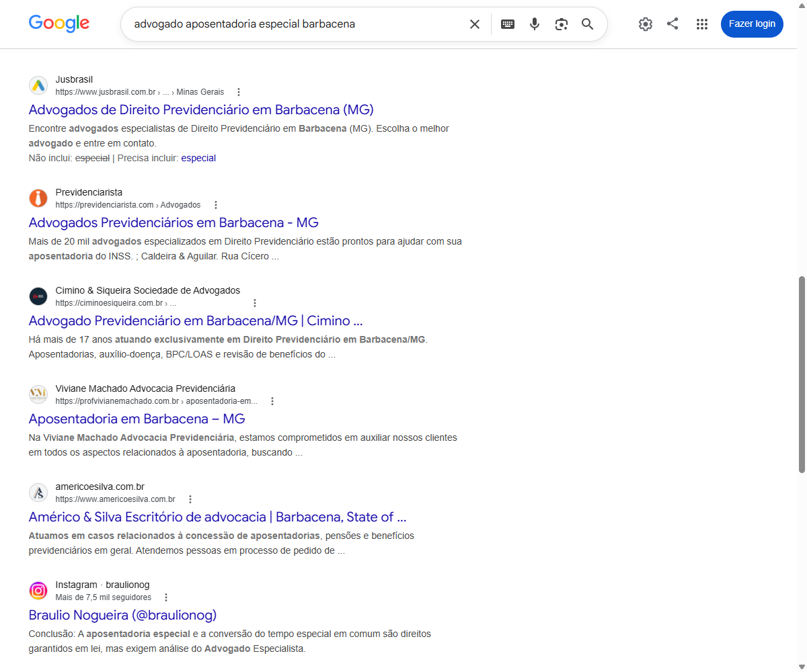Viewport: 807px width, 672px height.
Task: Click the Cimino & Siqueira favicon
Action: coord(38,296)
